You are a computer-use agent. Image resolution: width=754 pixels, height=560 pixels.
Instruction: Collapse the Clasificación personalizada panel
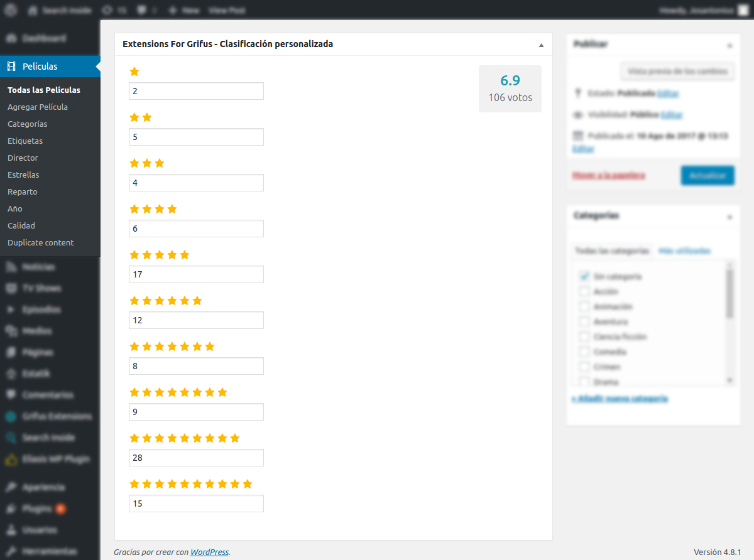(541, 45)
